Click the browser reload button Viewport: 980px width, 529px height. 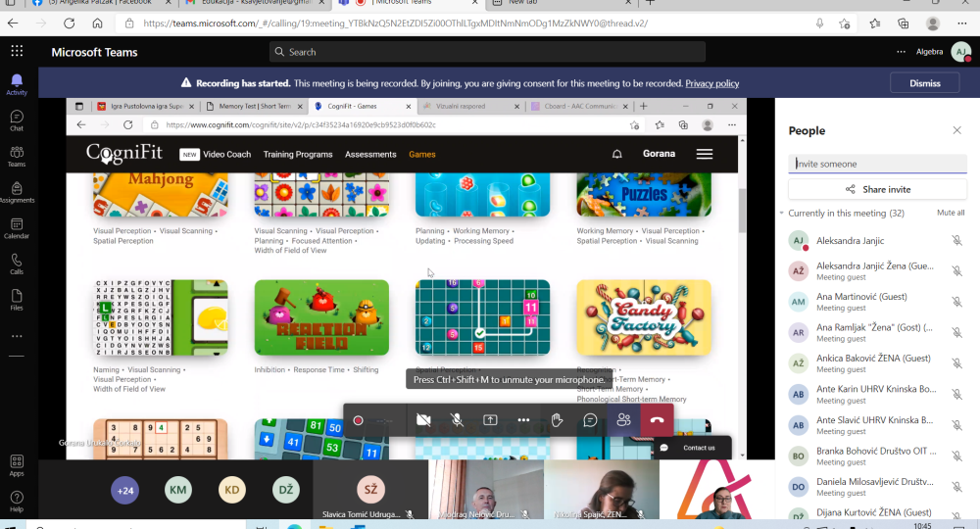pyautogui.click(x=69, y=24)
